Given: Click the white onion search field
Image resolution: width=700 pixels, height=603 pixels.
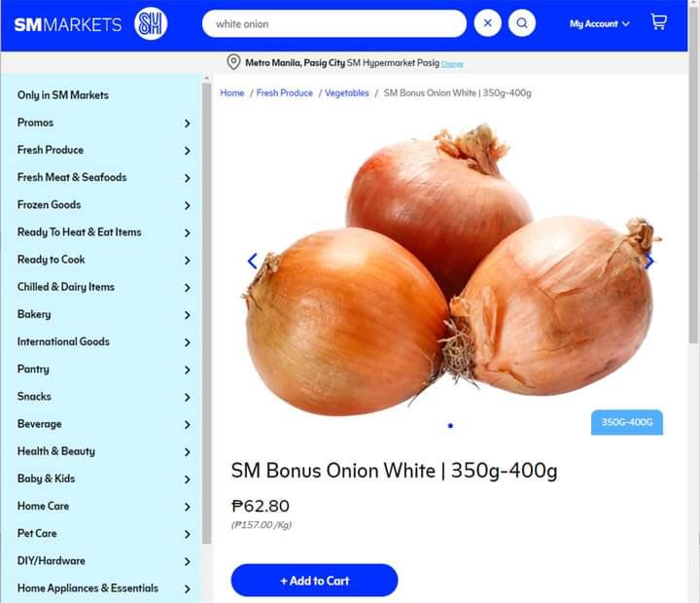Looking at the screenshot, I should point(334,23).
